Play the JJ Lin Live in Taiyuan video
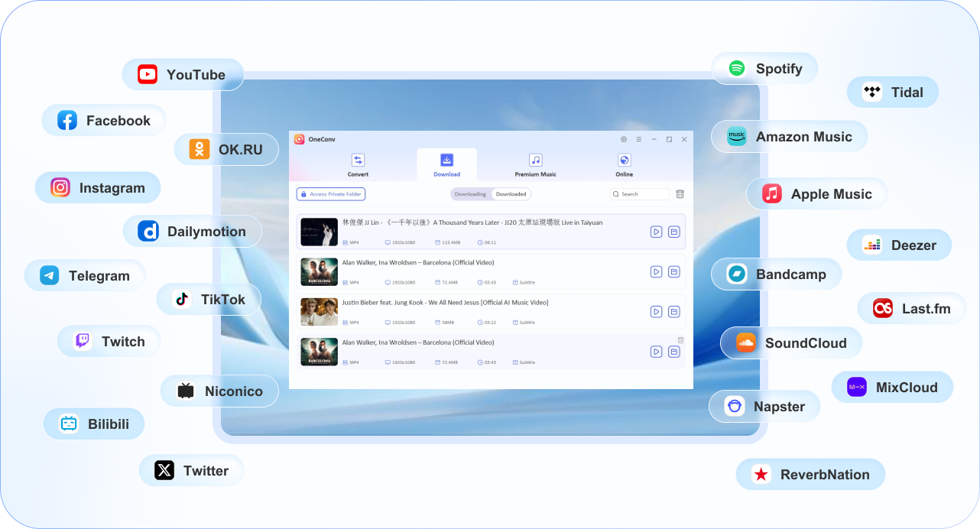The image size is (980, 529). [656, 232]
